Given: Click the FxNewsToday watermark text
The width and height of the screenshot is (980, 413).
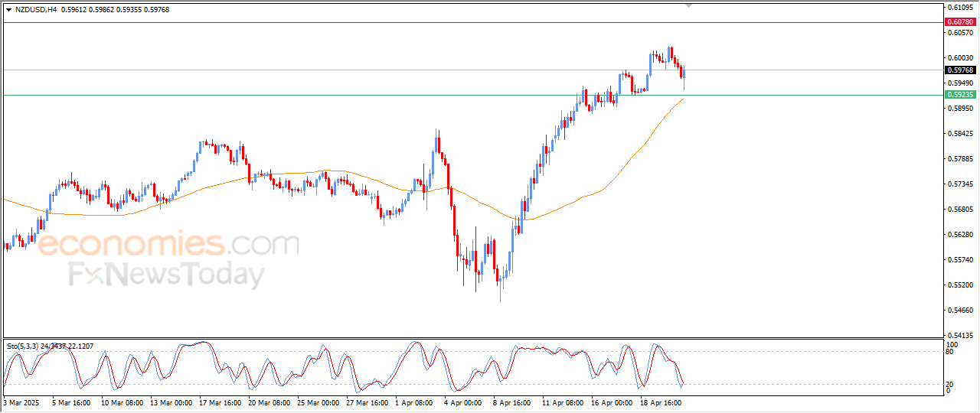Looking at the screenshot, I should (167, 274).
